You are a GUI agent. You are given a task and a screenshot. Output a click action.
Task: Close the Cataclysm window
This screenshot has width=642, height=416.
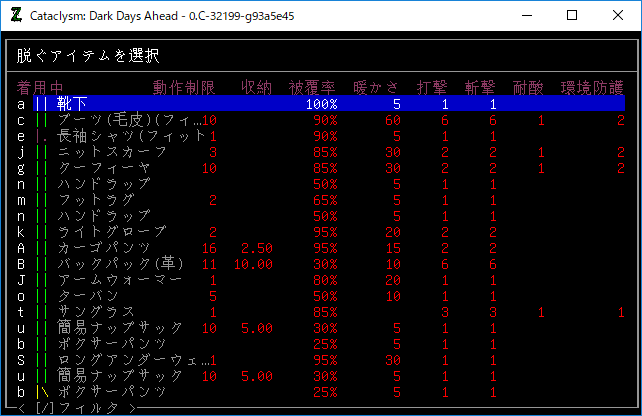coord(618,16)
